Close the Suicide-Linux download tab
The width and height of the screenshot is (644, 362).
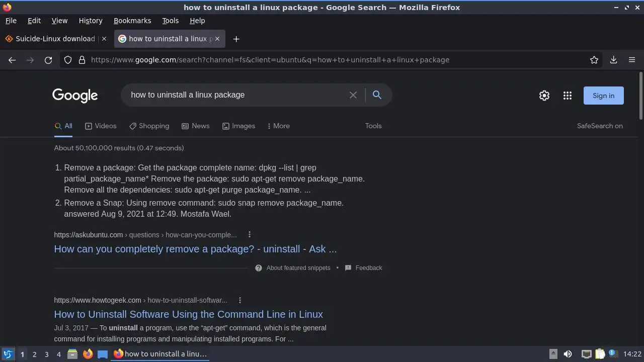pyautogui.click(x=104, y=39)
